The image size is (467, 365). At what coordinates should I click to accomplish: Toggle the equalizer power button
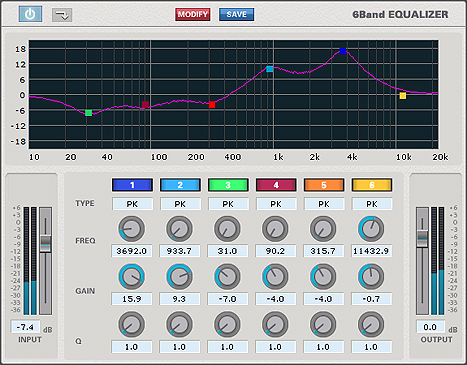(30, 14)
